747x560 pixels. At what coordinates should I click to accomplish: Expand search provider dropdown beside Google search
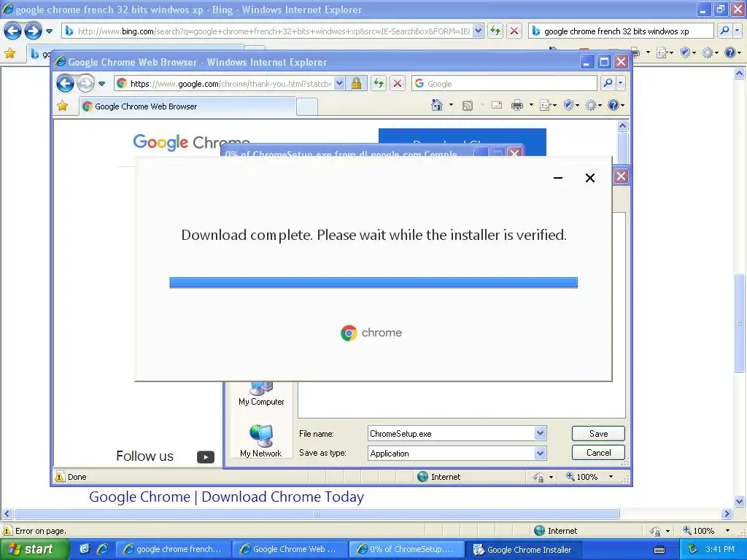(x=620, y=83)
